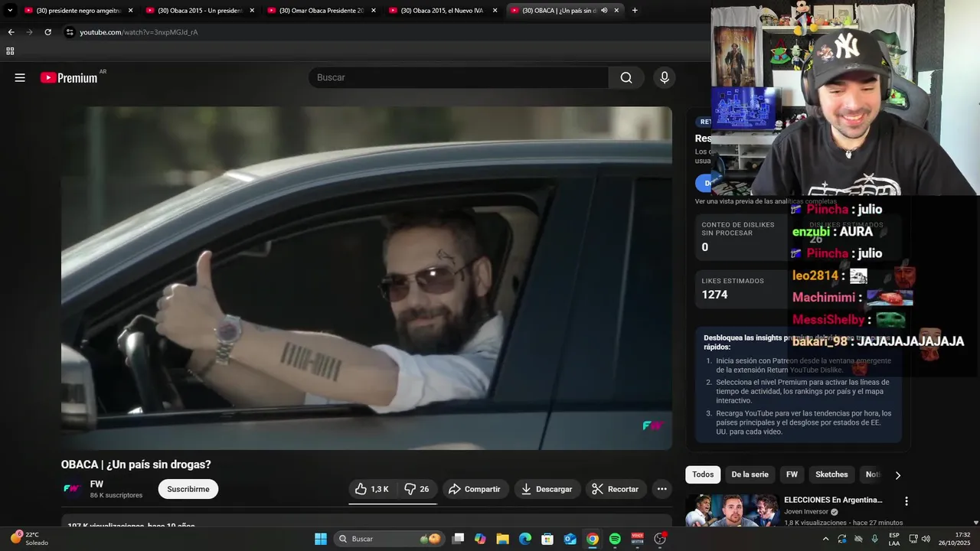The width and height of the screenshot is (980, 551).
Task: Open the ESP LAA language switcher
Action: [894, 539]
